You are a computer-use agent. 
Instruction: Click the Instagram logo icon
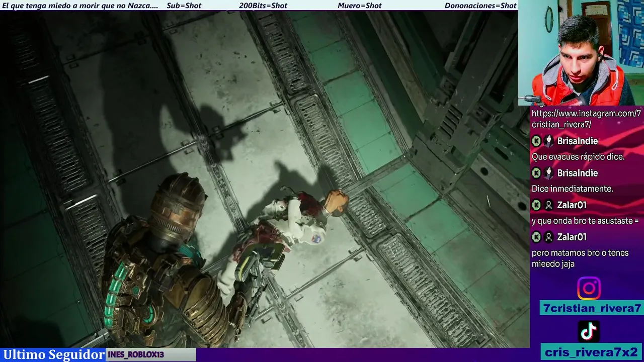pos(589,289)
